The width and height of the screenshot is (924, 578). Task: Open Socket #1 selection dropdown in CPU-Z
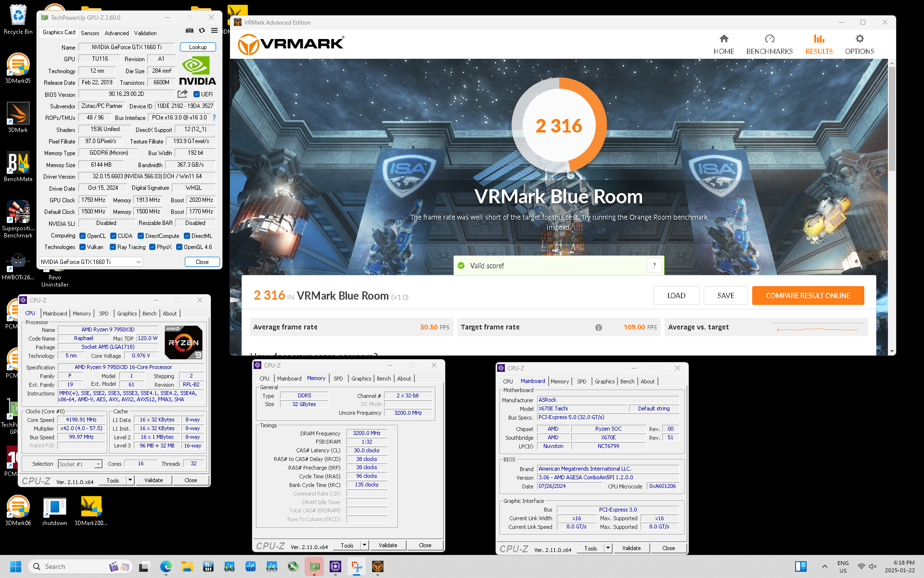(80, 464)
